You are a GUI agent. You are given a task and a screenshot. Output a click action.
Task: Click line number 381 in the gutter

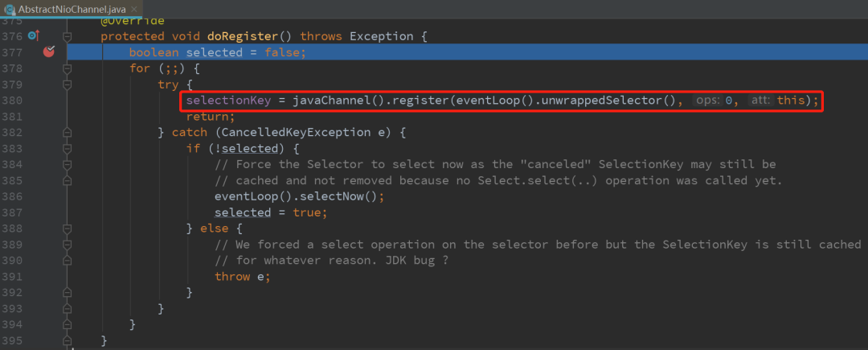pos(12,116)
